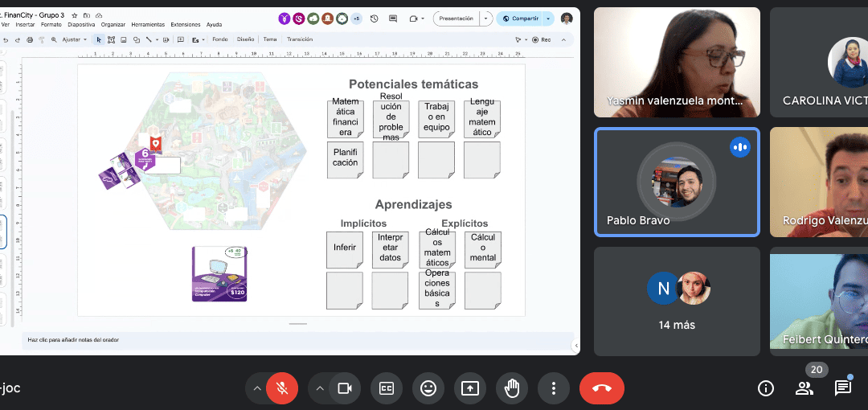Expand Presentación options dropdown arrow

(x=486, y=18)
